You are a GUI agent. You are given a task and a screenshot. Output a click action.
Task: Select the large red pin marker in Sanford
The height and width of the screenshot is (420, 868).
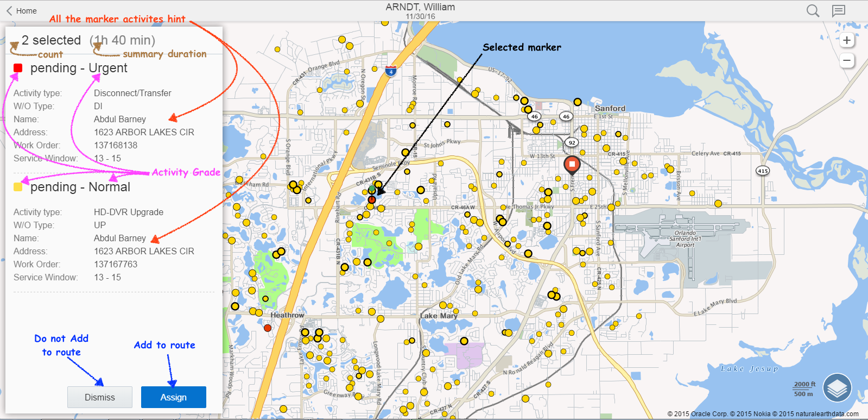(x=572, y=165)
